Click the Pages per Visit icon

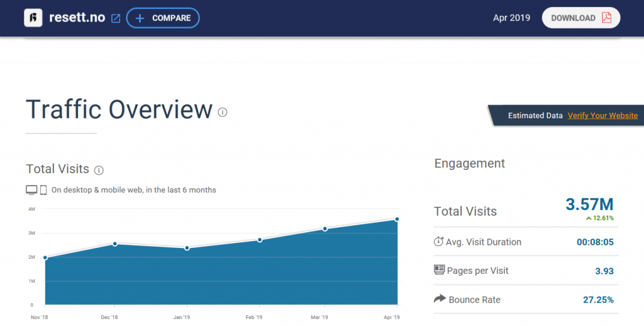(x=439, y=270)
